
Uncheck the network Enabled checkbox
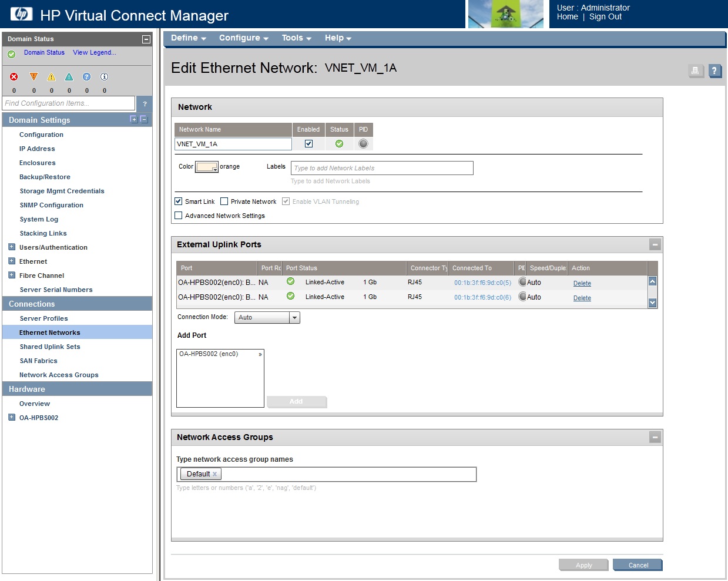tap(308, 144)
